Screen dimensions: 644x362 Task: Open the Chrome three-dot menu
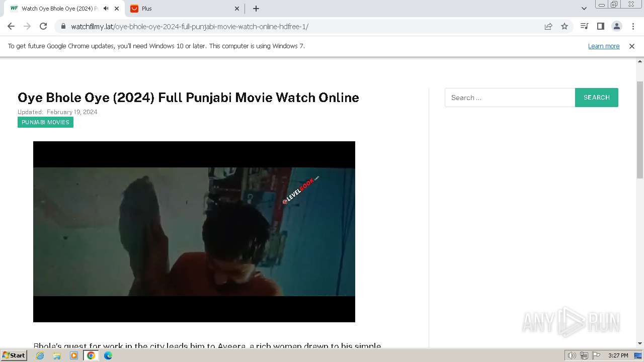(633, 26)
